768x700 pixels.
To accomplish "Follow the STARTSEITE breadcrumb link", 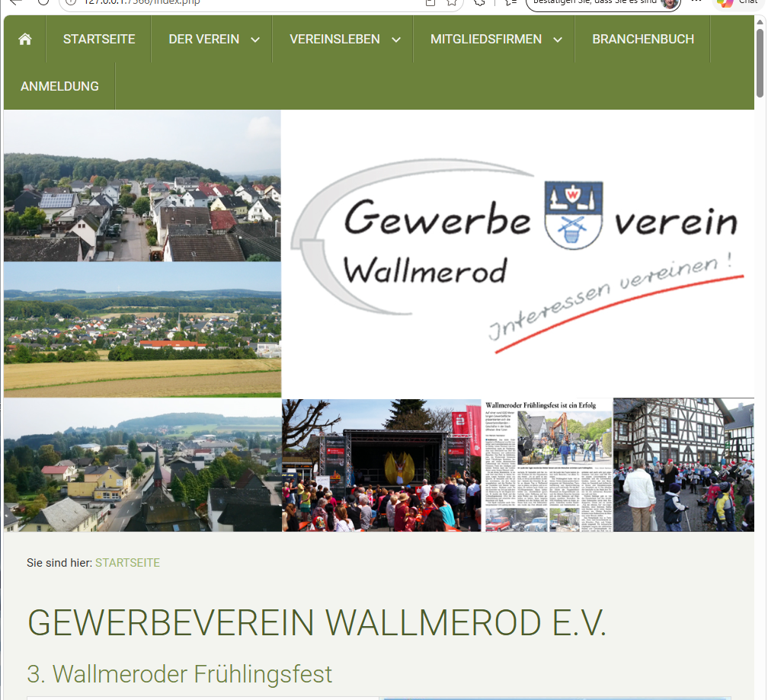I will click(x=127, y=563).
